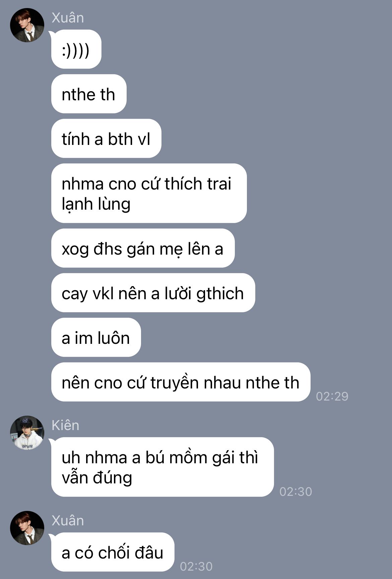The width and height of the screenshot is (392, 579).
Task: Tap Kiên's avatar photo
Action: click(27, 433)
